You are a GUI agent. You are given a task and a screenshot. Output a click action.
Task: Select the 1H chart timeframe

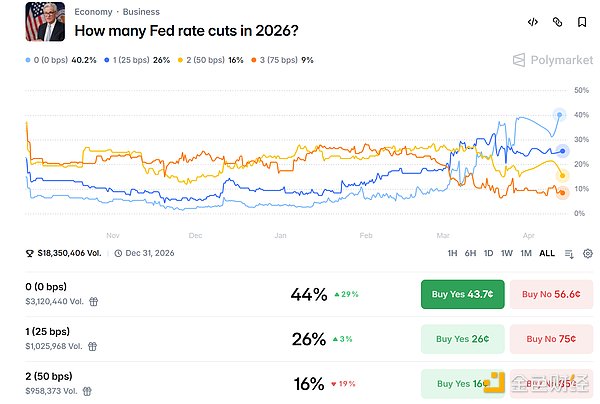click(x=453, y=254)
